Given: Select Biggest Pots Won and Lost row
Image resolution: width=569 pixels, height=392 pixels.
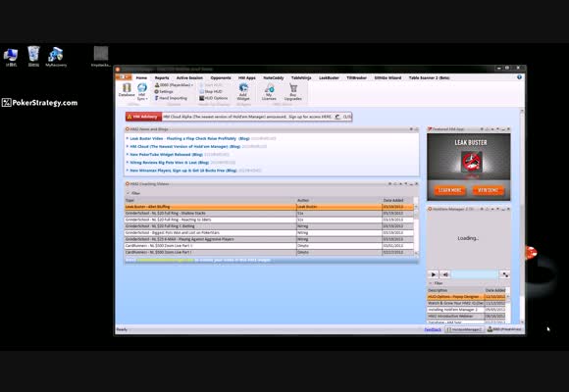Looking at the screenshot, I should pyautogui.click(x=269, y=233).
